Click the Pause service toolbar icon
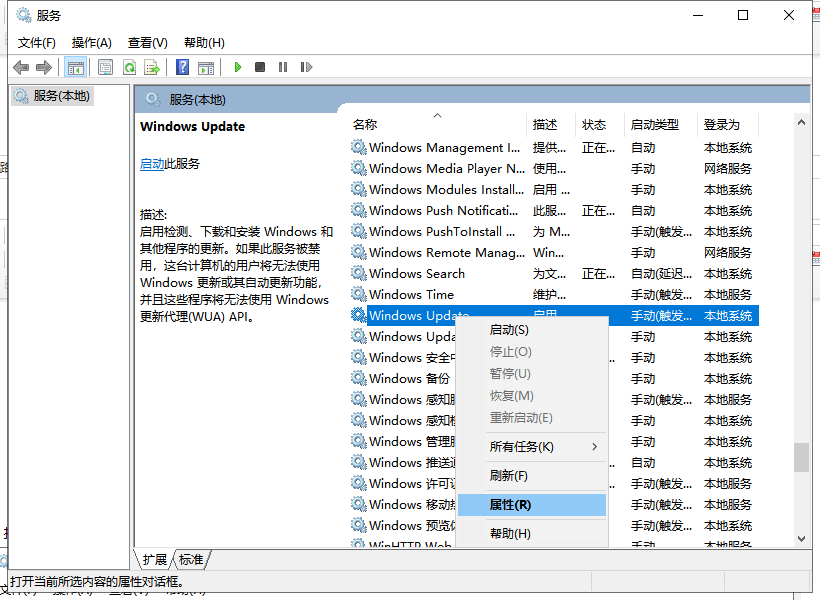The width and height of the screenshot is (820, 600). pyautogui.click(x=283, y=67)
